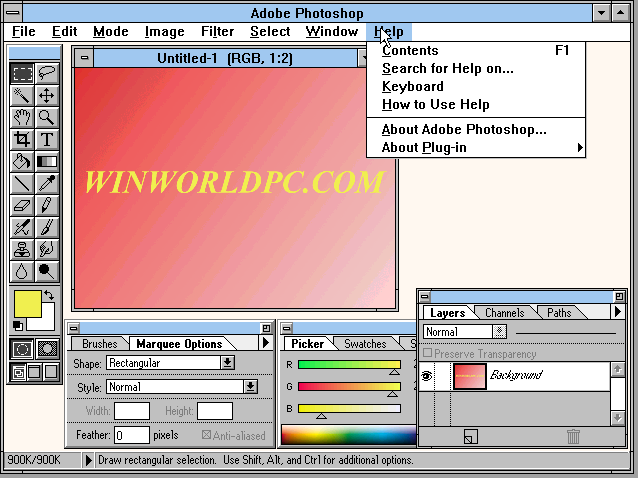Collapse the Brushes palette zoom box

tap(266, 328)
